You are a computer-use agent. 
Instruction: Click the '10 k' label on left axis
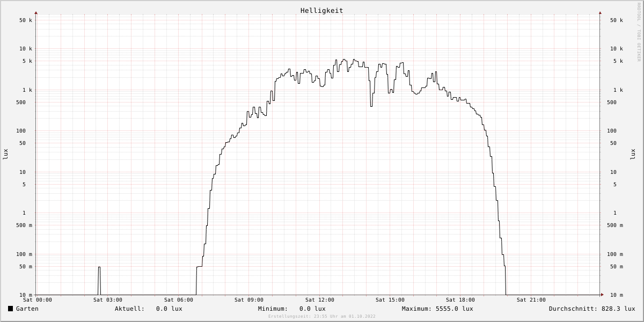click(x=26, y=49)
